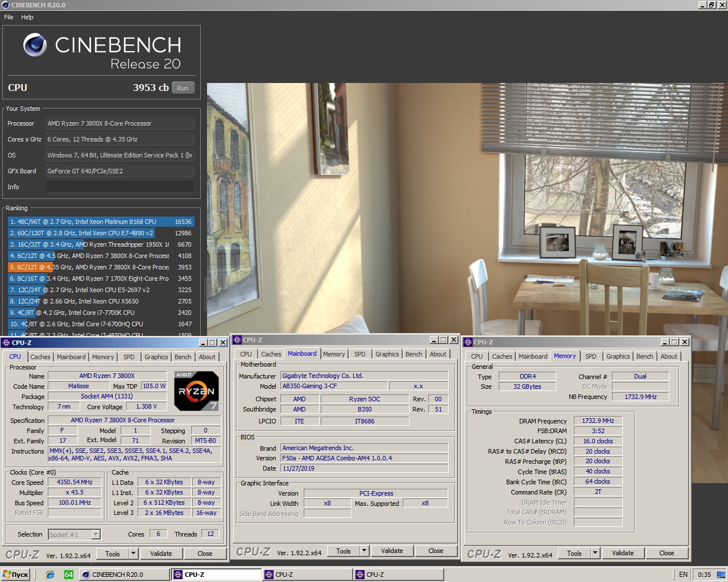Switch to Caches tab in the CPU-Z CPU window
728x582 pixels.
[40, 357]
